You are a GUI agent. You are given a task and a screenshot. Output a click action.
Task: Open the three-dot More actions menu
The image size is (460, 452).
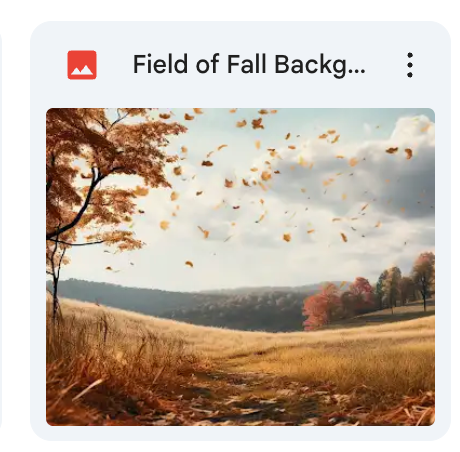[x=410, y=65]
